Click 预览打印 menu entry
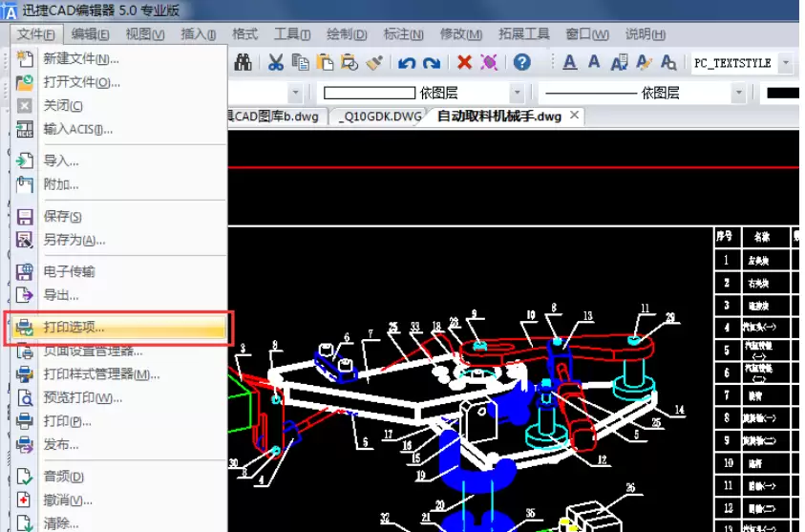 pyautogui.click(x=83, y=397)
